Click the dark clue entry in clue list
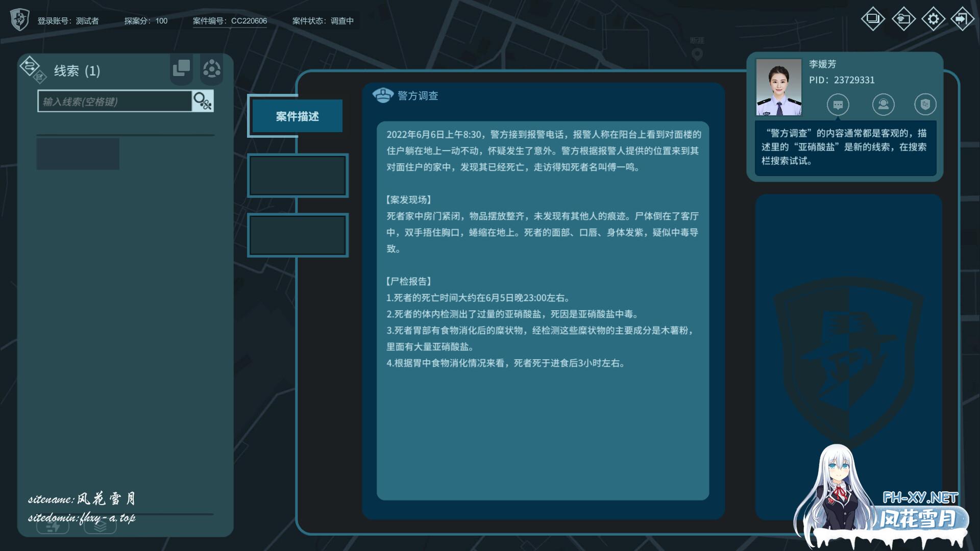The width and height of the screenshot is (980, 551). (x=78, y=154)
